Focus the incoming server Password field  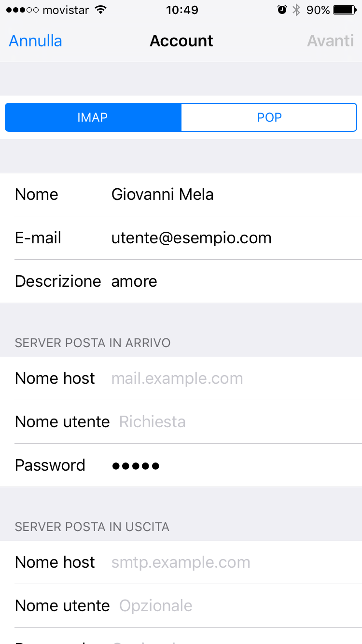[181, 465]
